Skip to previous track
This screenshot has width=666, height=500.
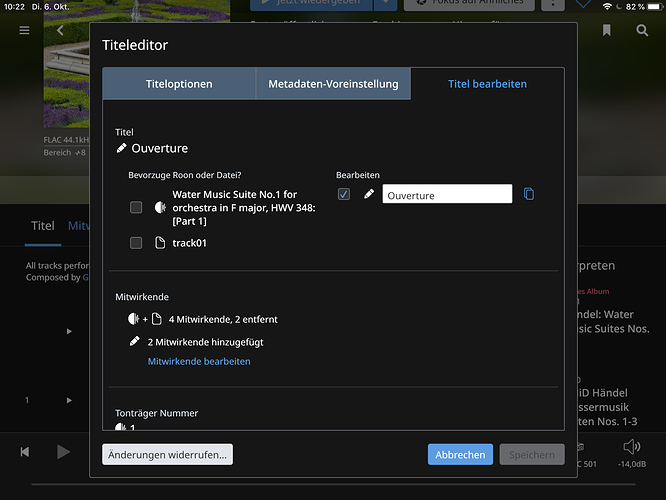[25, 452]
